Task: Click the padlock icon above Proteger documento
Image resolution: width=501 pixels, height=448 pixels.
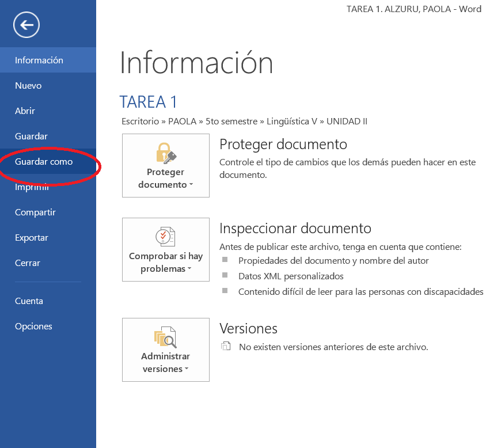Action: point(165,154)
